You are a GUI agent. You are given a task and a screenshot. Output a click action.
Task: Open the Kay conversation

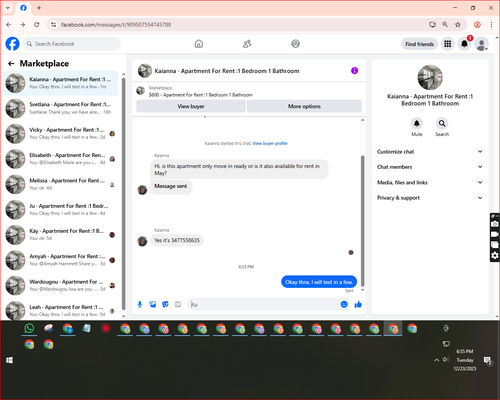pos(61,235)
